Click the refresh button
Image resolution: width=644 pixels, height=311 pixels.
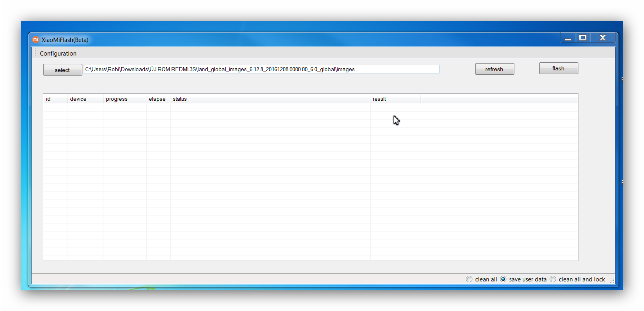coord(495,69)
